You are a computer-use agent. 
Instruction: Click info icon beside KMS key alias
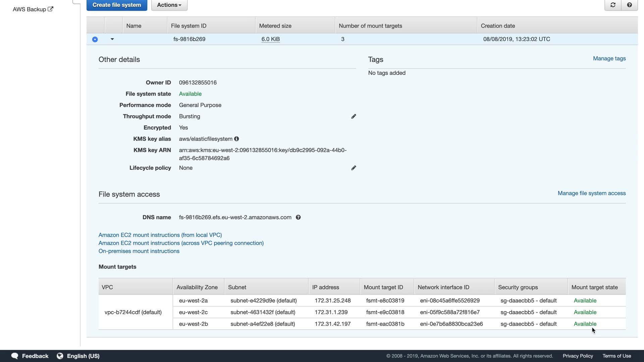point(236,139)
